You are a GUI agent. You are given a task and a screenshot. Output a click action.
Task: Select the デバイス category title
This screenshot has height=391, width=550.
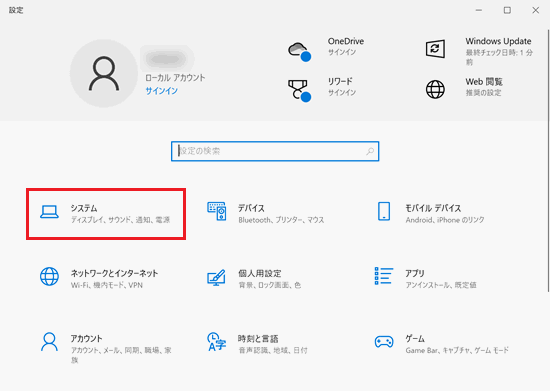pos(251,208)
